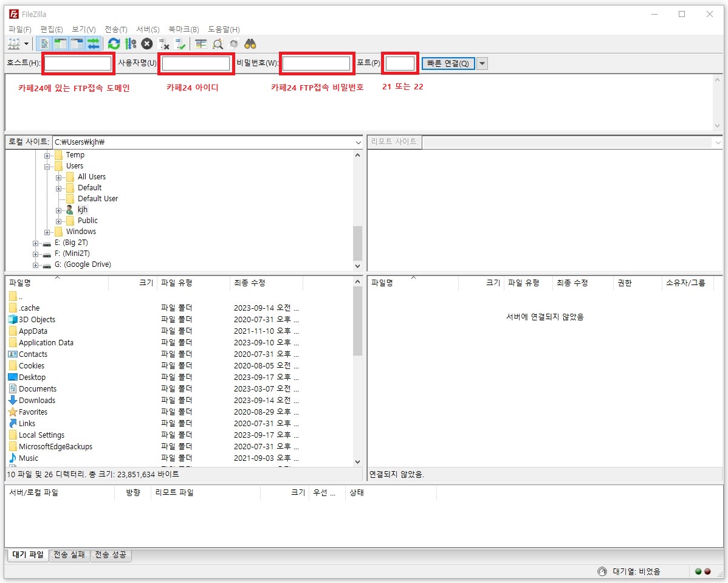Select the Contacts folder icon
Image resolution: width=728 pixels, height=583 pixels.
[x=13, y=354]
